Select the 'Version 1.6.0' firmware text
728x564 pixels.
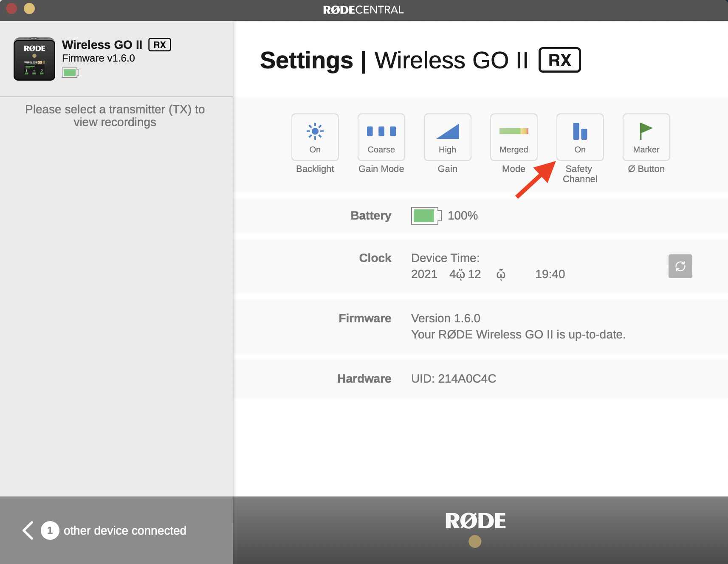click(x=446, y=318)
